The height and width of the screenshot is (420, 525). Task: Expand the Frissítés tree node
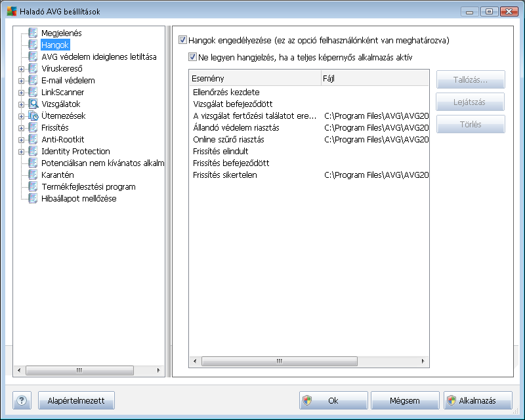(x=21, y=128)
